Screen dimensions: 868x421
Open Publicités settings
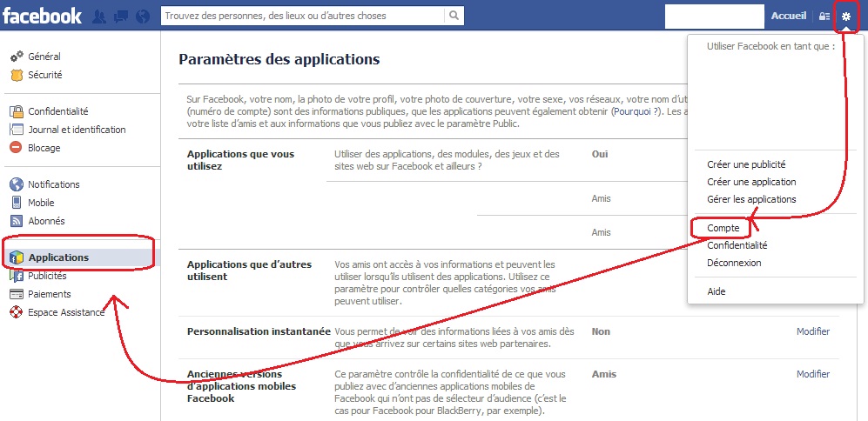(47, 276)
